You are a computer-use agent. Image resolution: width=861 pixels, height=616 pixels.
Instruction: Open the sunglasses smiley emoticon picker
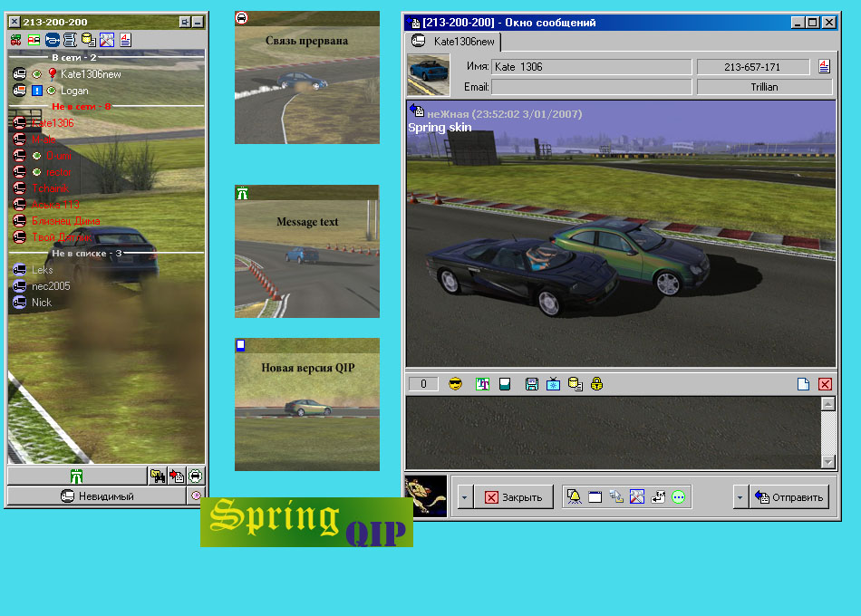pos(455,384)
